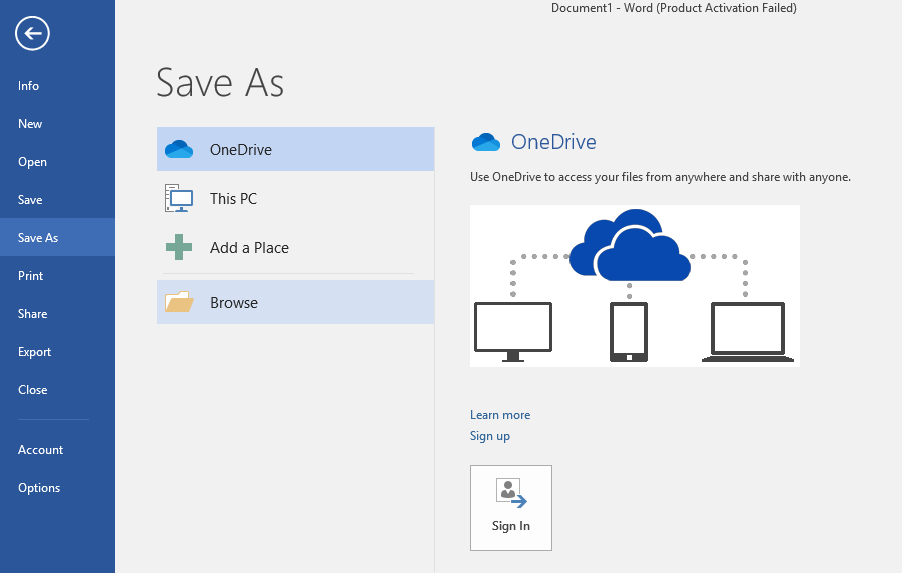Viewport: 902px width, 573px height.
Task: Click the Browse folder icon
Action: click(x=179, y=302)
